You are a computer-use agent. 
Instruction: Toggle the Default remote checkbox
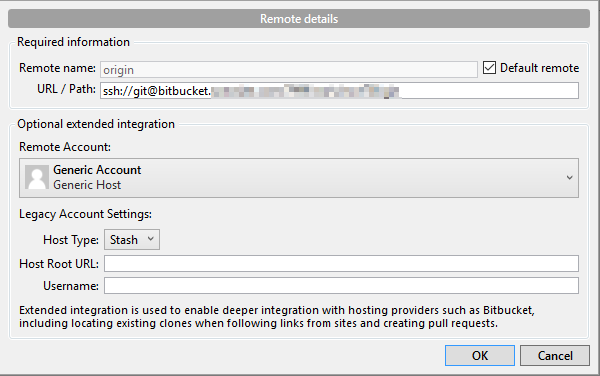click(489, 68)
